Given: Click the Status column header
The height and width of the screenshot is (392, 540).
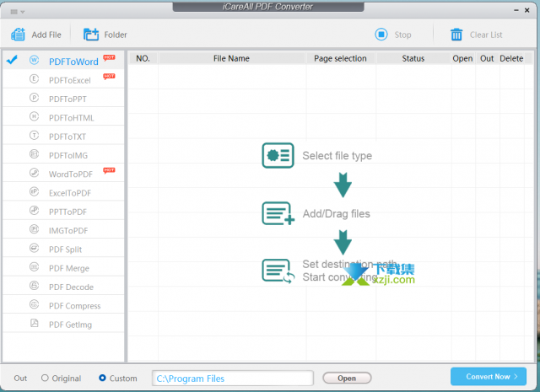Looking at the screenshot, I should pyautogui.click(x=413, y=58).
